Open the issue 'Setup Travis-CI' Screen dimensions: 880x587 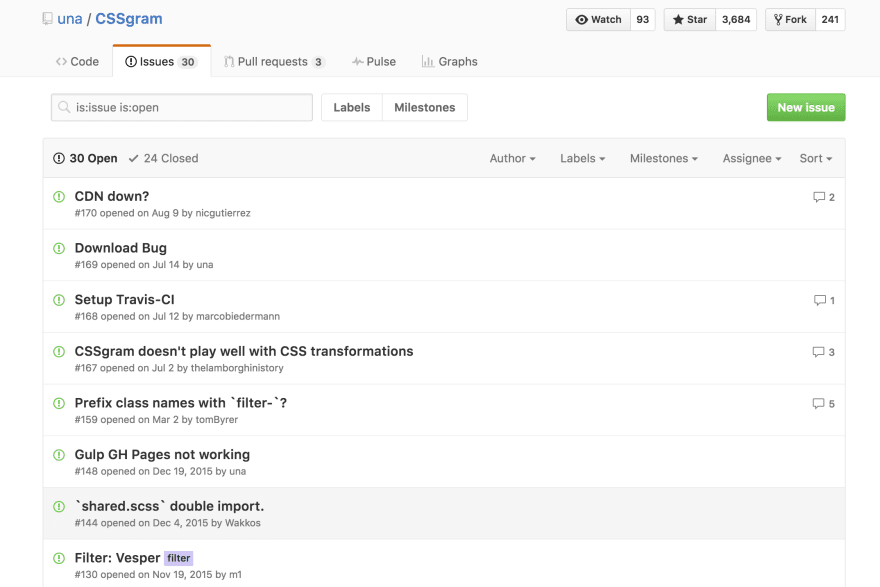[125, 300]
